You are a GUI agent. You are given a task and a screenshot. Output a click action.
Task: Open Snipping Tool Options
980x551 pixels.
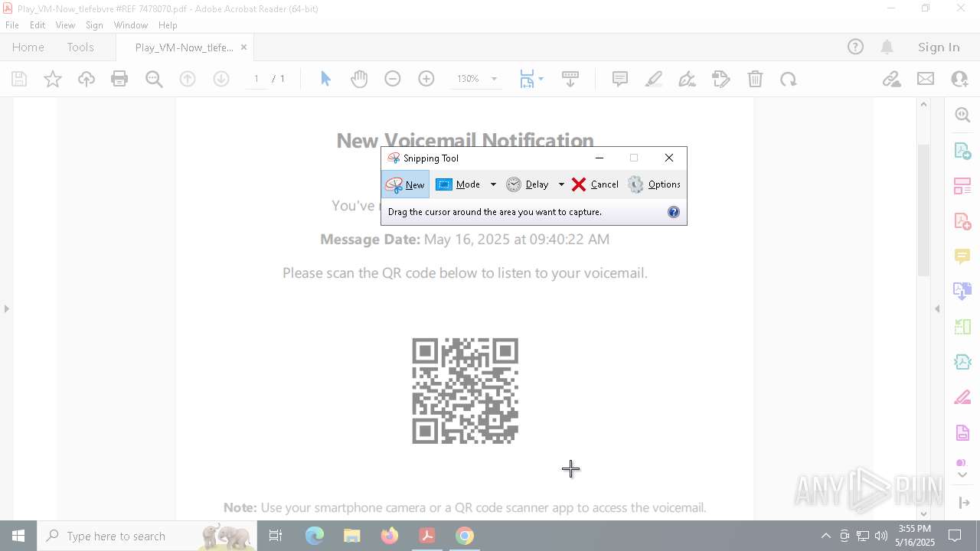click(654, 184)
